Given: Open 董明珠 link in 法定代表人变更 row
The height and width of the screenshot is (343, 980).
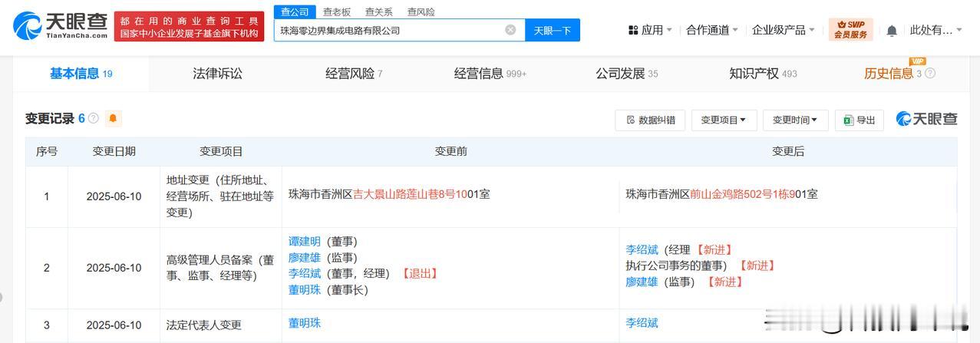Looking at the screenshot, I should (x=305, y=323).
